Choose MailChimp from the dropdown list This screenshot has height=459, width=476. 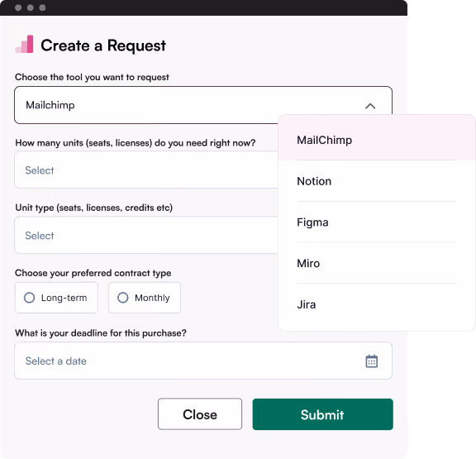click(x=377, y=140)
